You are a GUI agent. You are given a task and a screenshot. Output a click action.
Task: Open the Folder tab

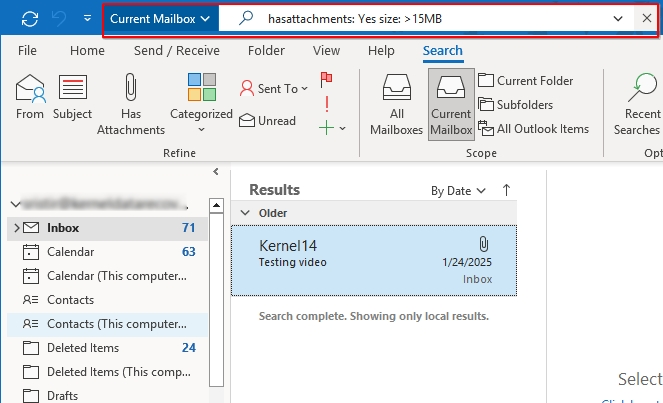click(x=266, y=51)
